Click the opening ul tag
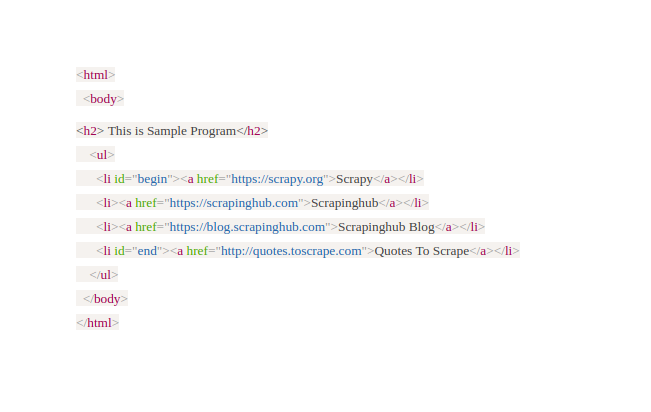Image resolution: width=651 pixels, height=412 pixels. pos(102,155)
